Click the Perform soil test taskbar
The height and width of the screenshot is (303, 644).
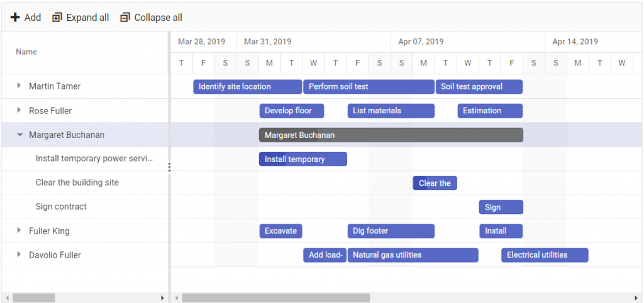tap(369, 87)
